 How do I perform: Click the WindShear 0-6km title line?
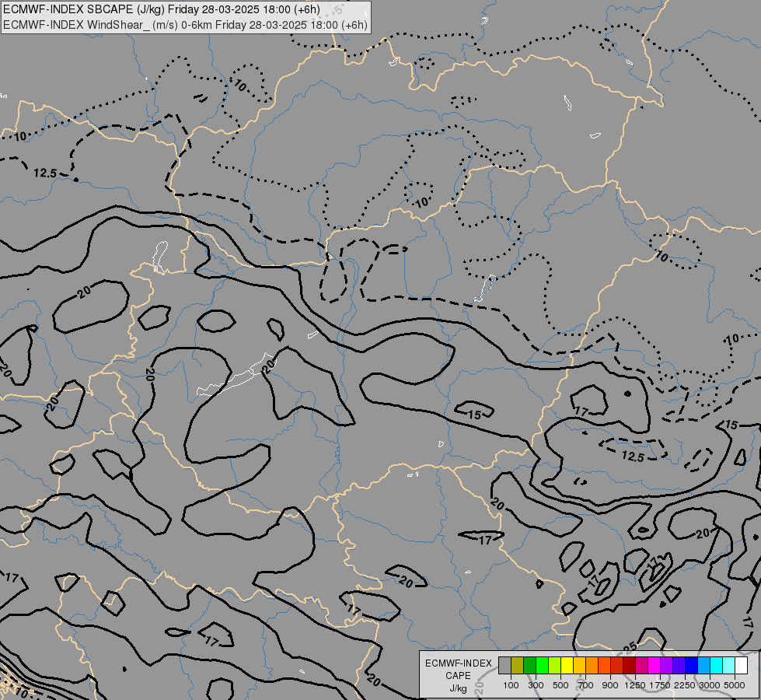(x=186, y=25)
